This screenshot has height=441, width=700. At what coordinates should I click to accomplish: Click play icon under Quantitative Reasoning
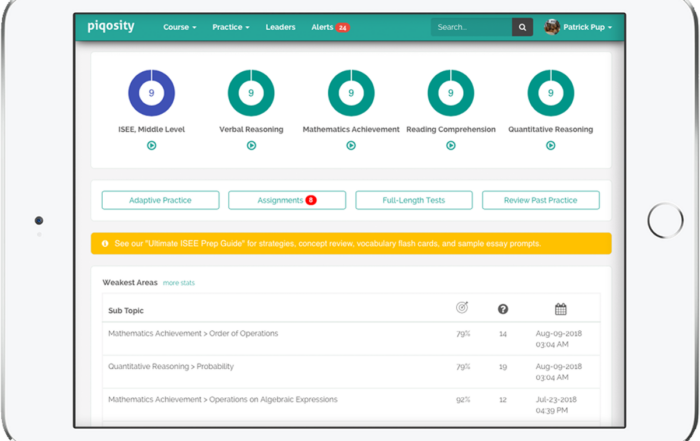click(550, 146)
